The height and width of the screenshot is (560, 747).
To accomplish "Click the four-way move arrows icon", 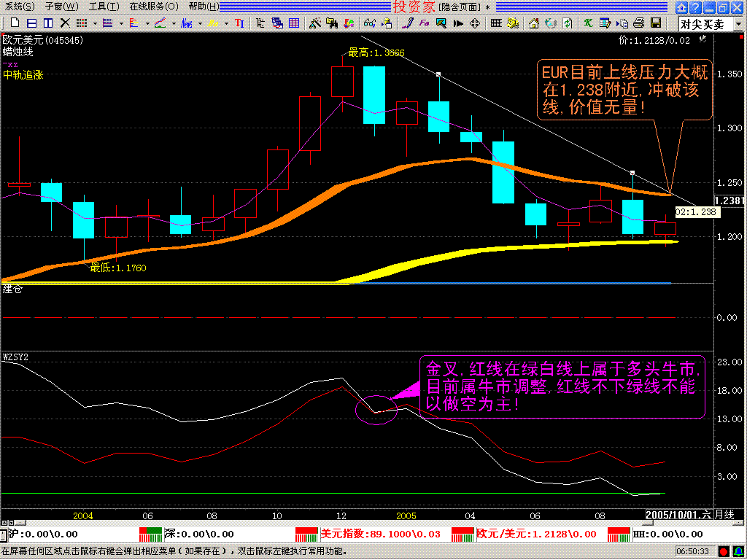I will [474, 23].
